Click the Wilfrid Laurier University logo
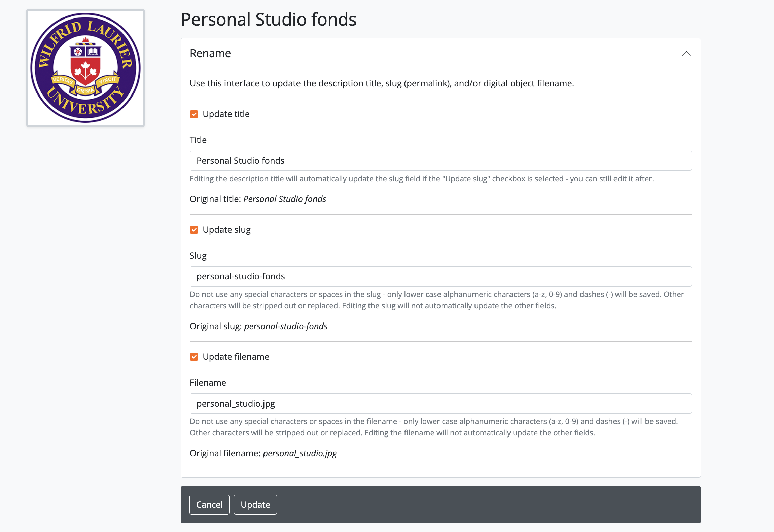This screenshot has height=532, width=774. [85, 68]
